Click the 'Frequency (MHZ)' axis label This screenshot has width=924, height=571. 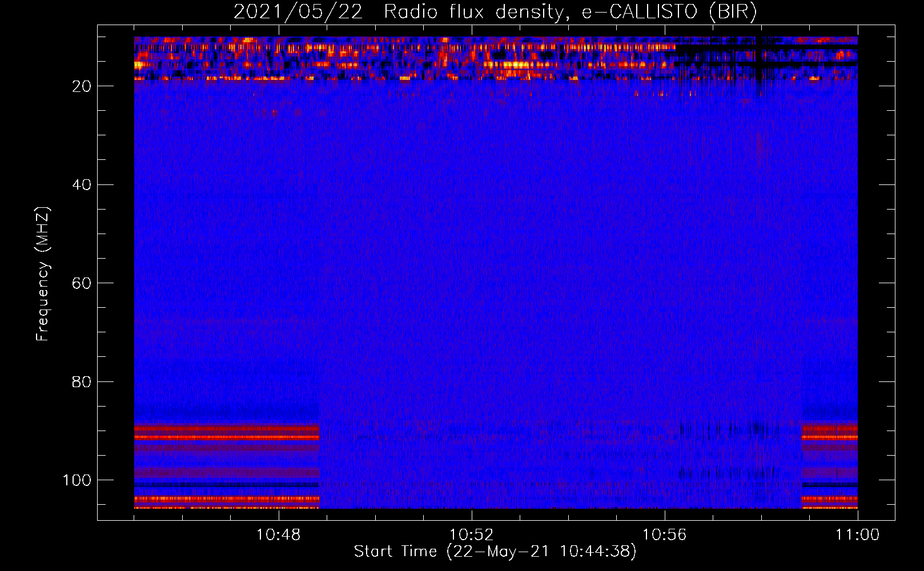tap(43, 274)
